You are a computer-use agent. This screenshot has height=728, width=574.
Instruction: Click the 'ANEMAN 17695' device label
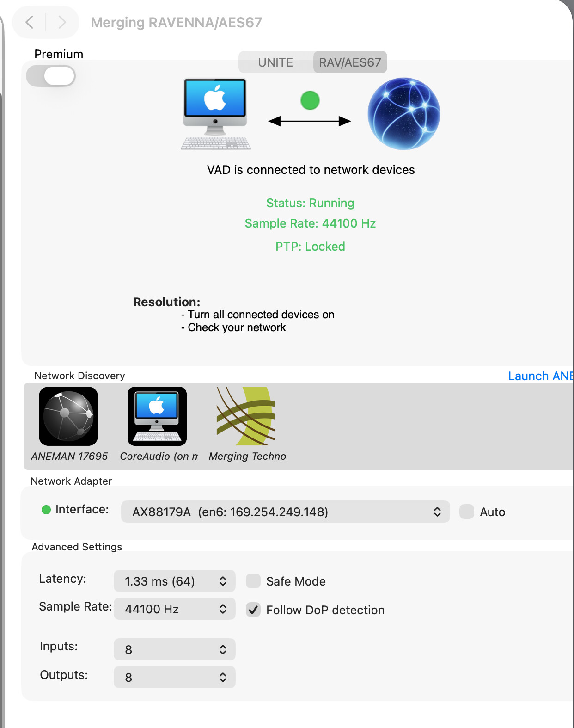[70, 456]
